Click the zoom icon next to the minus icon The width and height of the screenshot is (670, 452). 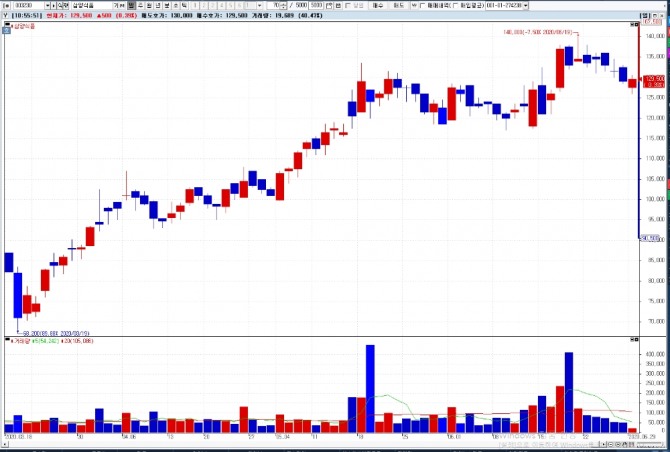(x=618, y=444)
